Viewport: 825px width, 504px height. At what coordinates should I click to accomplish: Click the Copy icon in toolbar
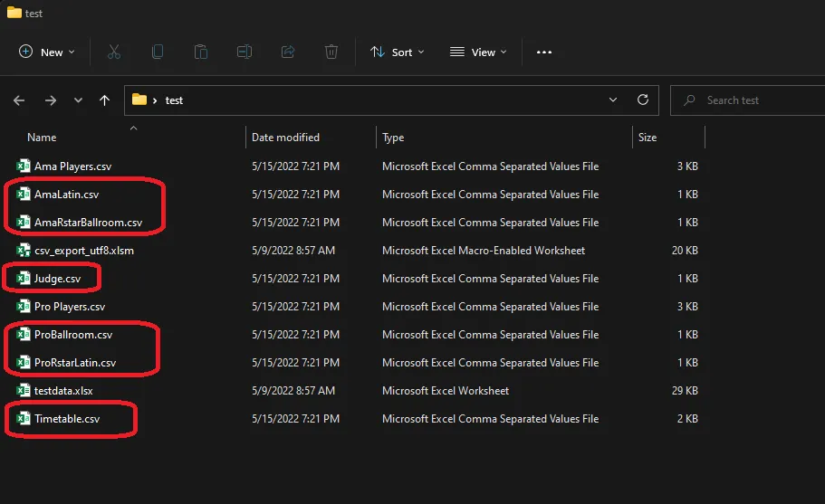pyautogui.click(x=158, y=52)
